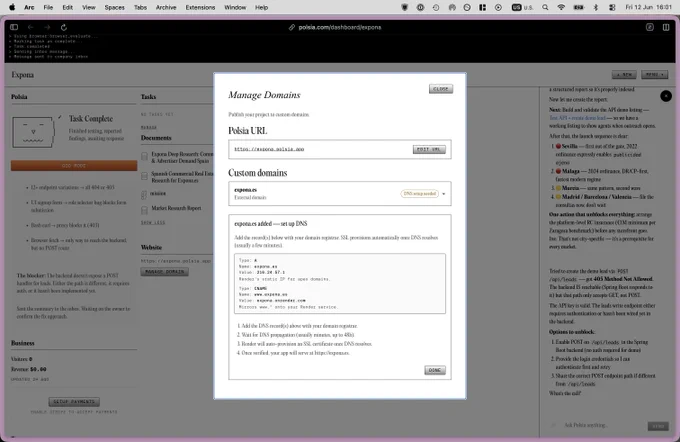
Task: Reload the page with the refresh icon
Action: click(64, 27)
